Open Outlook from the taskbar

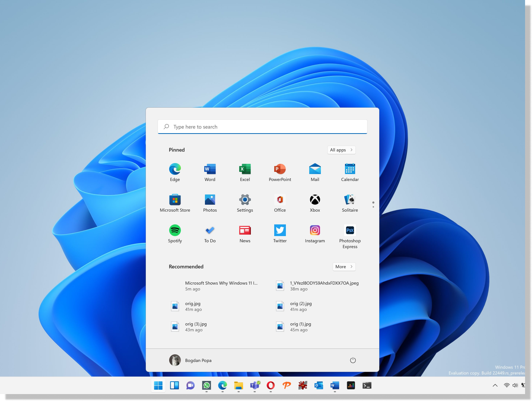click(319, 385)
